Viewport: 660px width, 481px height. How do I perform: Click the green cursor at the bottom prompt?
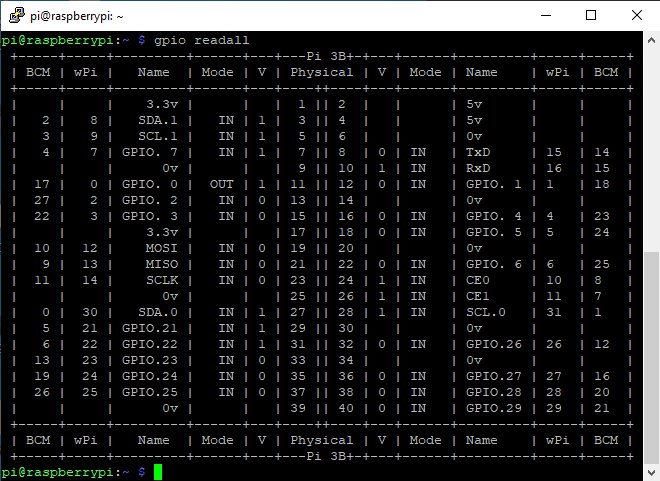[x=158, y=472]
